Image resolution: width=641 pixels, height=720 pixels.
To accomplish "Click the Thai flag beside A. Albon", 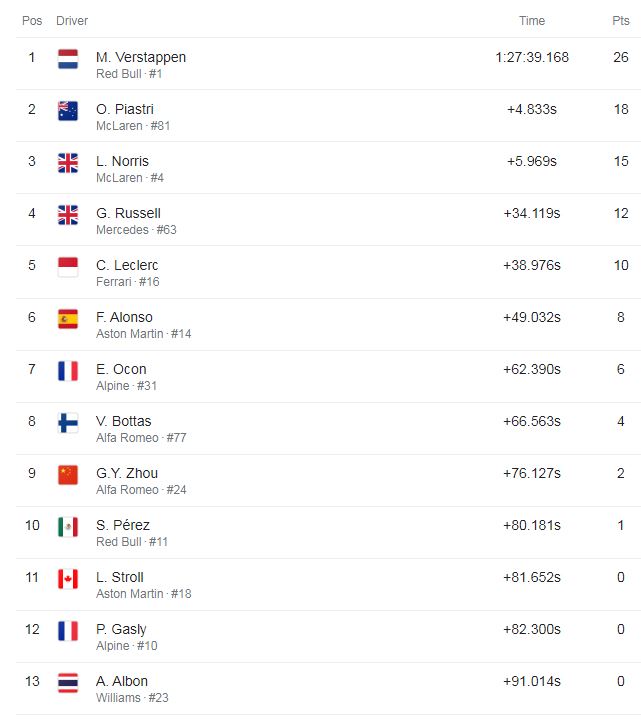I will click(68, 683).
